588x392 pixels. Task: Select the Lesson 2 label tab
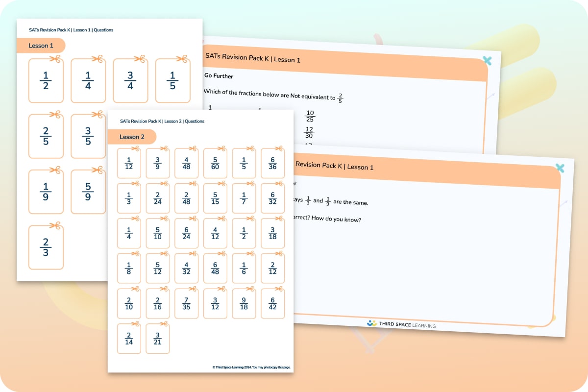132,137
